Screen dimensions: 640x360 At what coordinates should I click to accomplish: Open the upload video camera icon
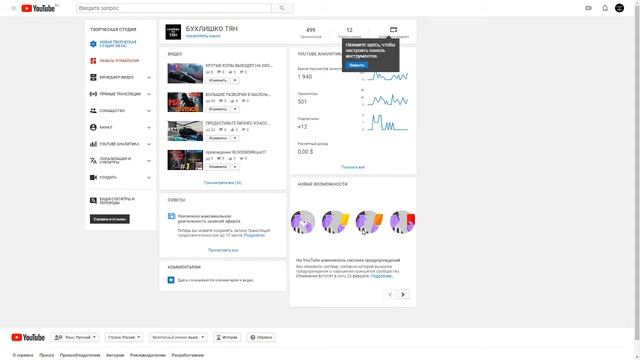point(588,8)
